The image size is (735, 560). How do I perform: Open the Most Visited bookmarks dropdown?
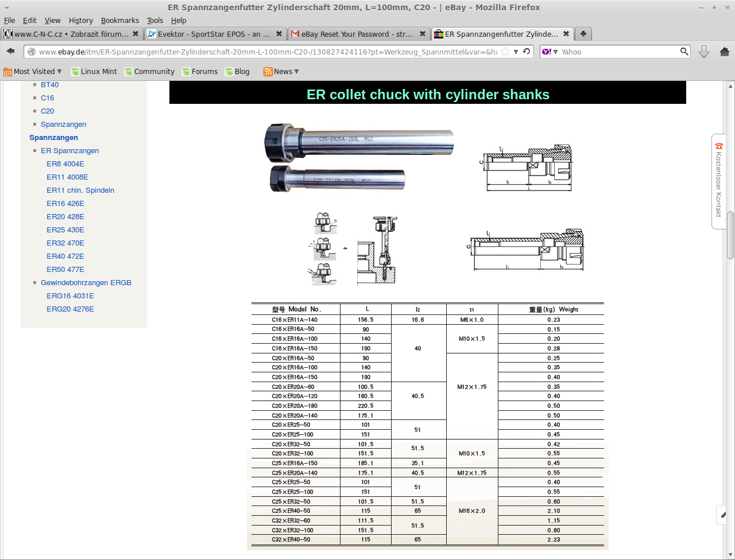point(33,72)
